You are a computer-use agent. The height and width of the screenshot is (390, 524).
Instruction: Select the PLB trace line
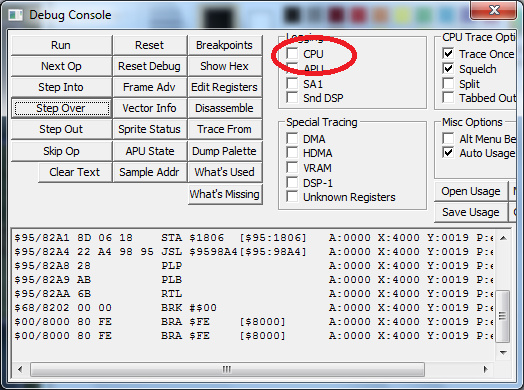[x=254, y=280]
